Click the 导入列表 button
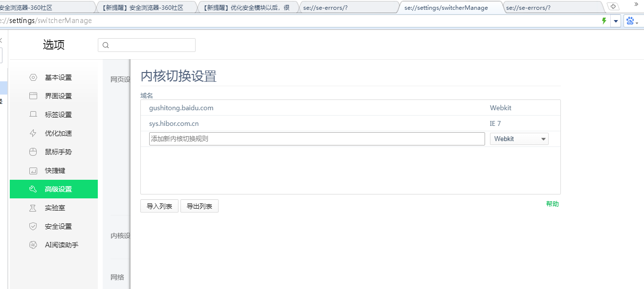 pyautogui.click(x=159, y=206)
